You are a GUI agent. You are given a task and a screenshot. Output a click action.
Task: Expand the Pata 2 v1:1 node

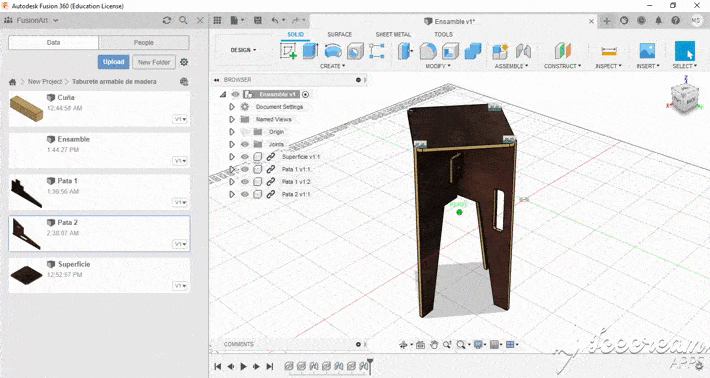click(231, 194)
